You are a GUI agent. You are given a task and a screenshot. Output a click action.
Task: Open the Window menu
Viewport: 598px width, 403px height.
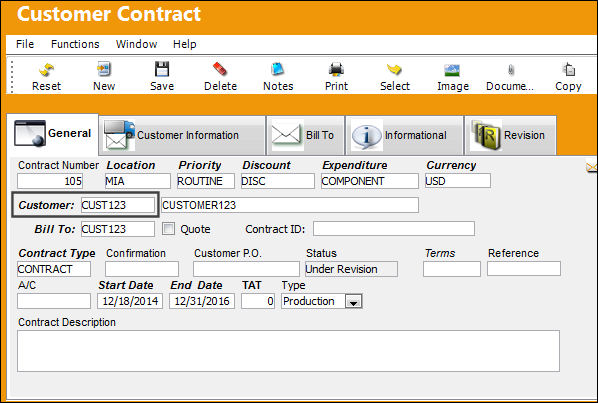tap(137, 44)
